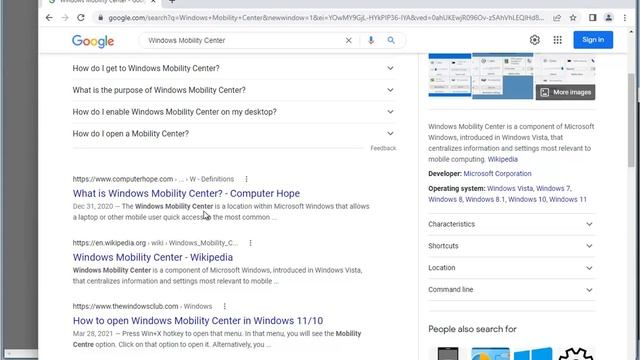Open the browser side panel icon
640x360 pixels.
coord(592,18)
